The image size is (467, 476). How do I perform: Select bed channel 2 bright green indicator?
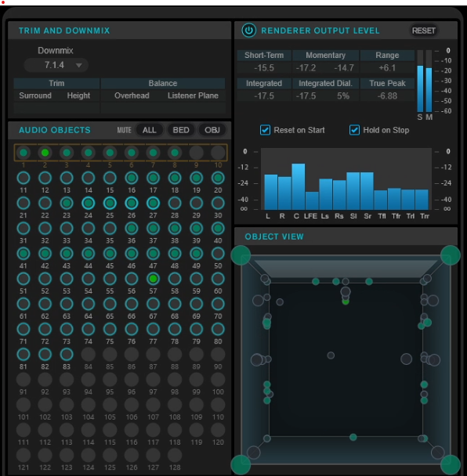45,153
